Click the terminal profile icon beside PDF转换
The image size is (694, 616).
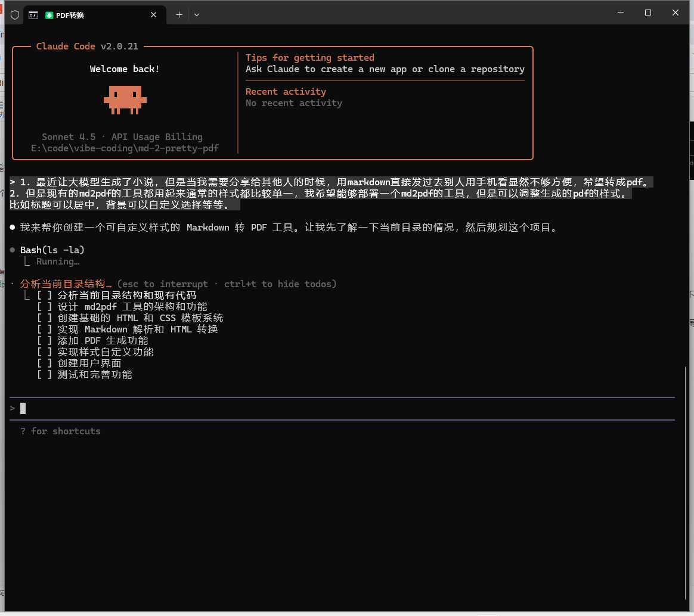(33, 15)
